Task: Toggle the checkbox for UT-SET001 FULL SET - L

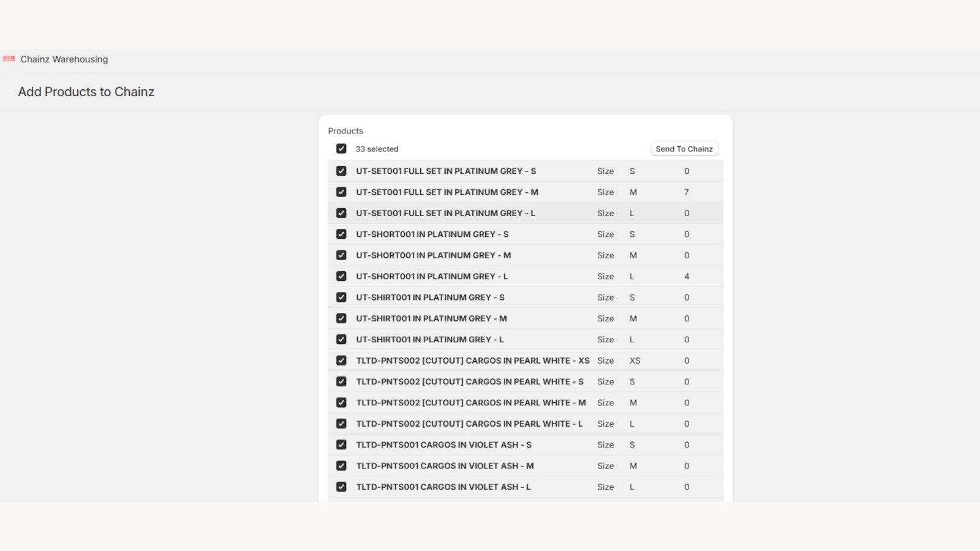Action: 341,213
